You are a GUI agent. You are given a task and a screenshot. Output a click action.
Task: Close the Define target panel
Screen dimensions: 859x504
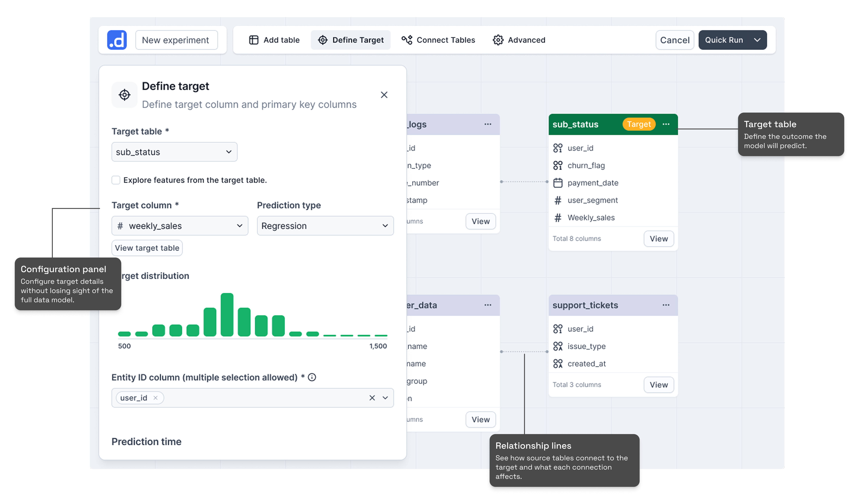[x=384, y=95]
